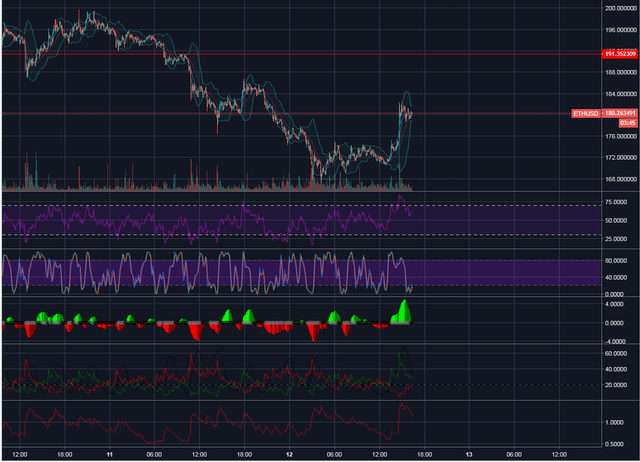Select the stochastic oscillator pane's 80.0000 label
Viewport: 640px width, 462px height.
[x=616, y=260]
